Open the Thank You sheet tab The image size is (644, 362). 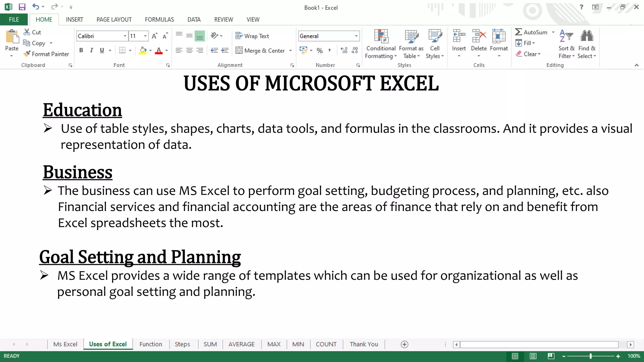coord(364,344)
